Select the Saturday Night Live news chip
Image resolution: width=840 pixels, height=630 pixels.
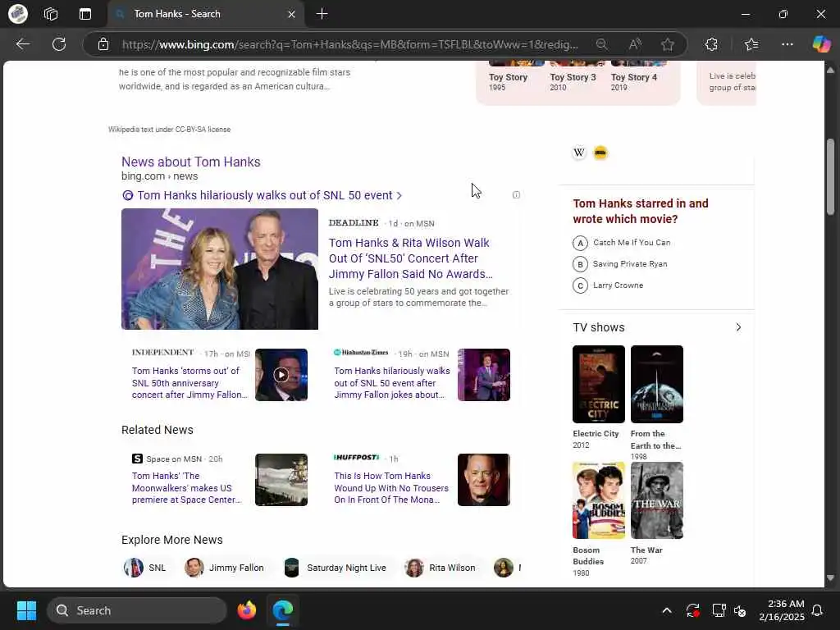pyautogui.click(x=336, y=568)
